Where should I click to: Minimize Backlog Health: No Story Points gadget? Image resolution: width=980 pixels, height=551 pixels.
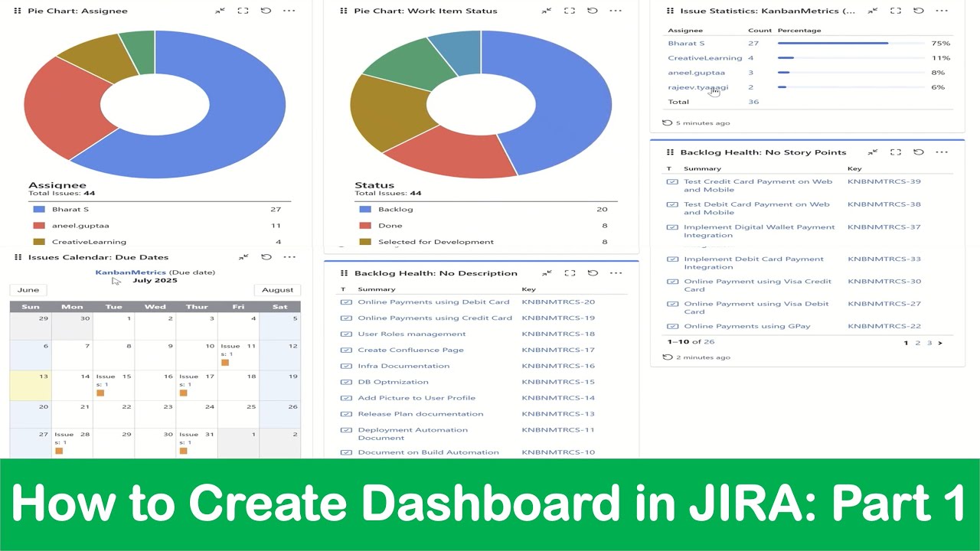(x=872, y=152)
